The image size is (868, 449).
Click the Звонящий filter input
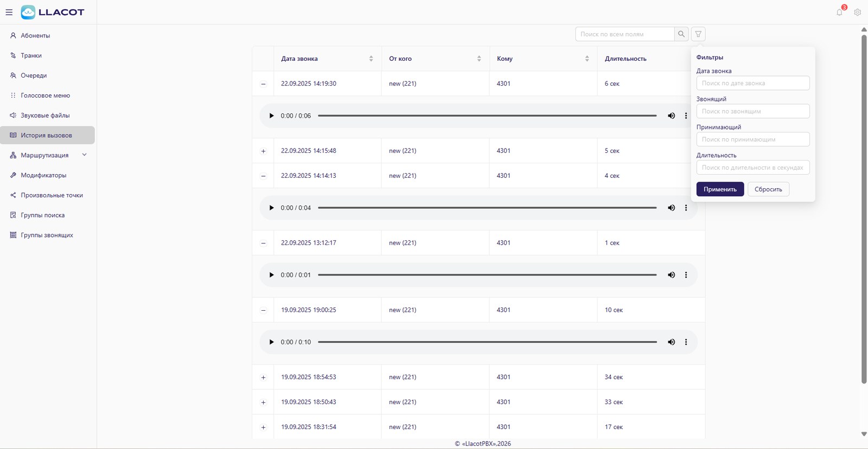[x=753, y=111]
